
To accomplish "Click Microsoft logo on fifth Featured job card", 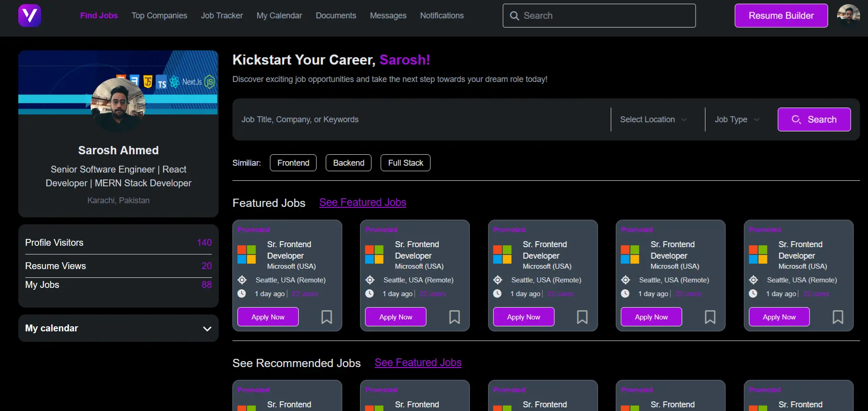I will pyautogui.click(x=758, y=254).
